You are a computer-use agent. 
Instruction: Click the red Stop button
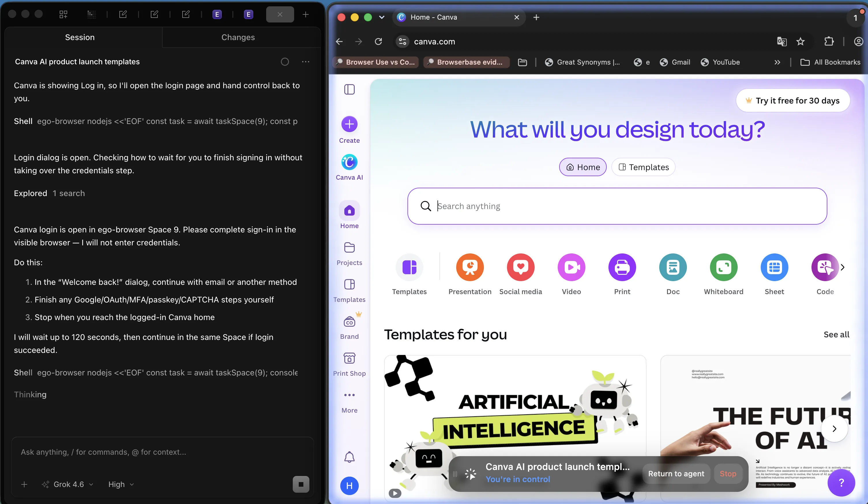(x=728, y=474)
